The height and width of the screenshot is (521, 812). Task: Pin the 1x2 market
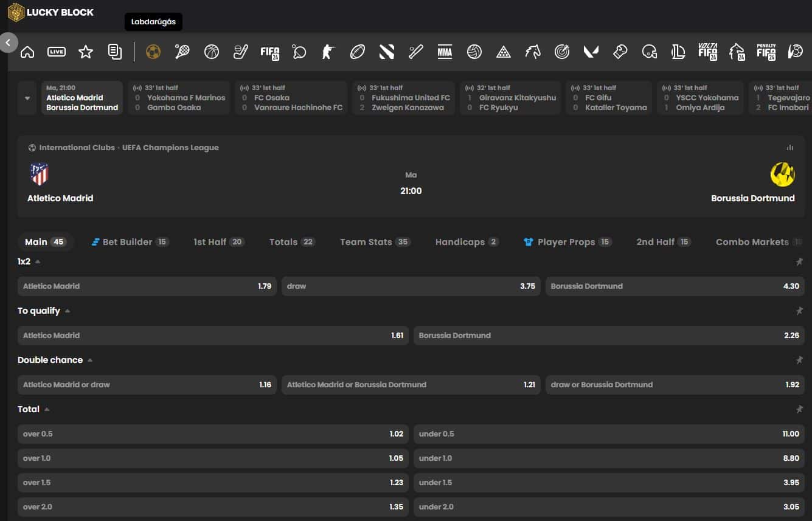(x=799, y=261)
